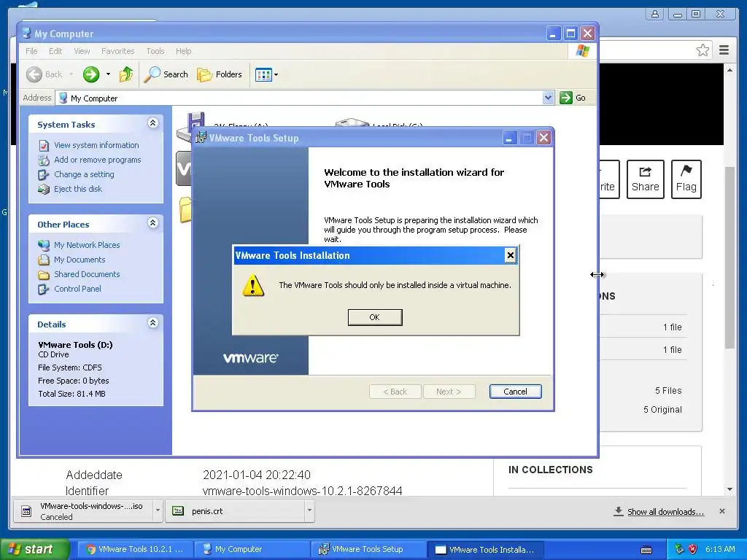This screenshot has height=560, width=747.
Task: Click Cancel in VMware Tools Setup wizard
Action: 515,392
